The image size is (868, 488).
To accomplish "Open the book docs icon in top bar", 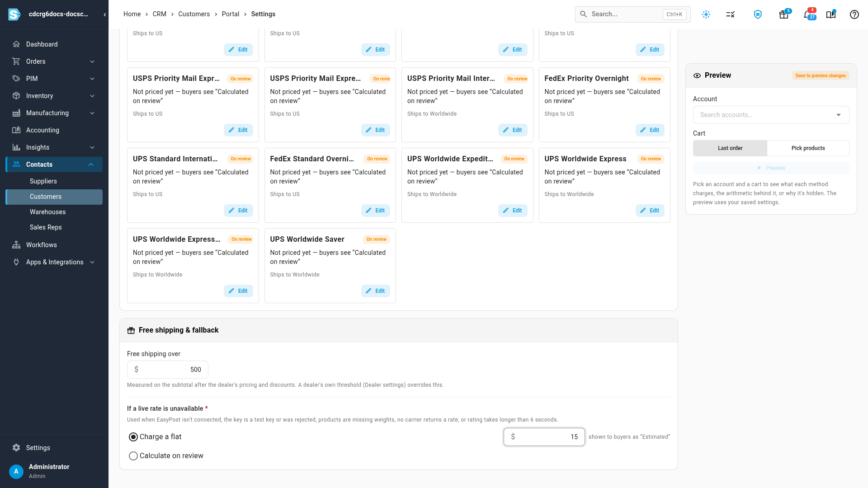I will point(830,14).
